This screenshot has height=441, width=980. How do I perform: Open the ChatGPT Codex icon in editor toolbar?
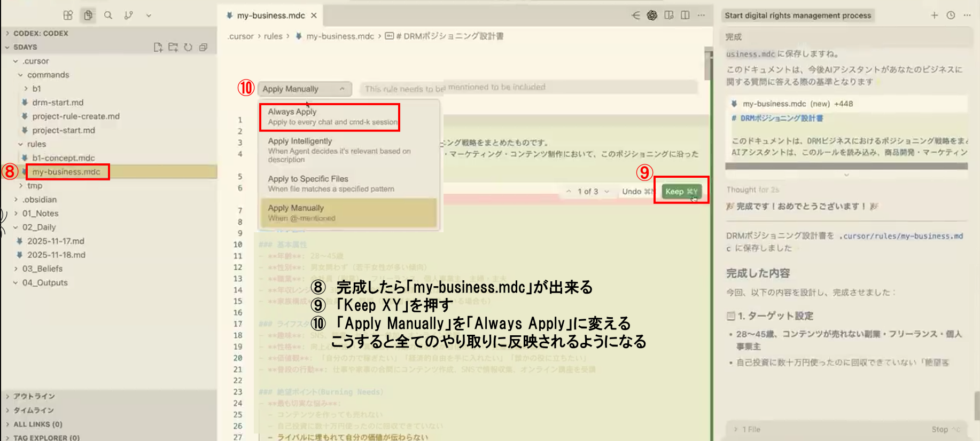(652, 15)
